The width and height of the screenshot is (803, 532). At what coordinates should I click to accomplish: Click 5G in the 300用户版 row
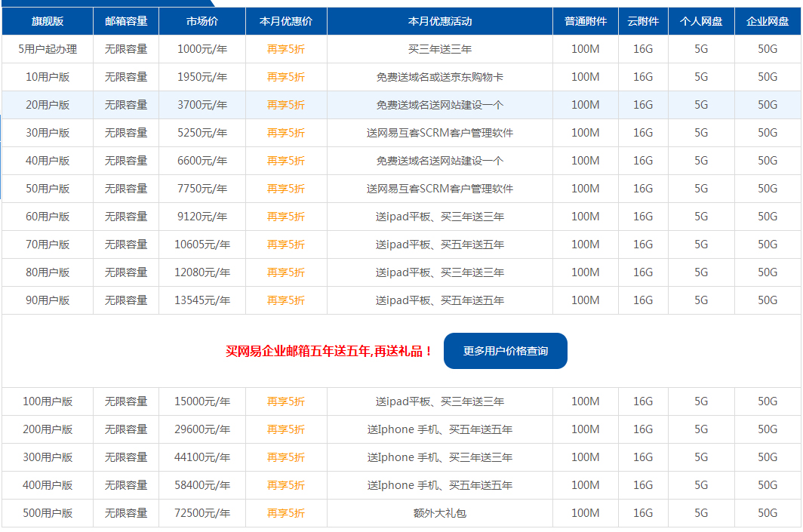click(x=701, y=457)
